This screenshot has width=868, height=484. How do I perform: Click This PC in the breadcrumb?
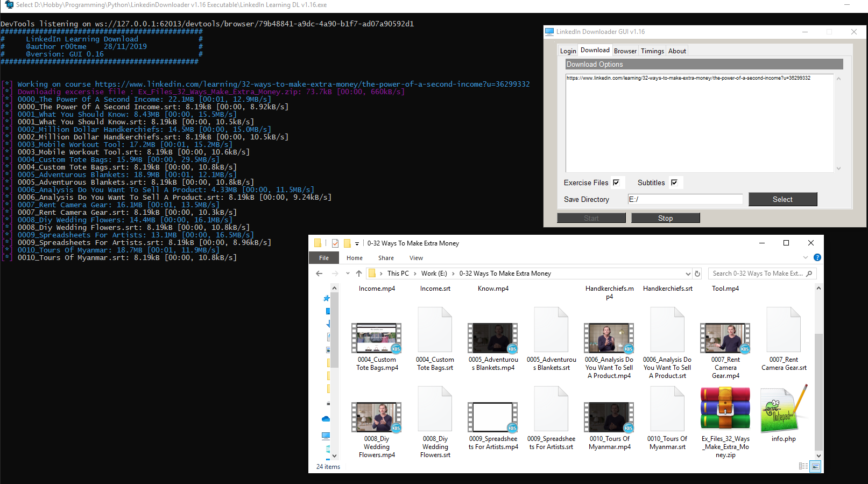pos(398,273)
